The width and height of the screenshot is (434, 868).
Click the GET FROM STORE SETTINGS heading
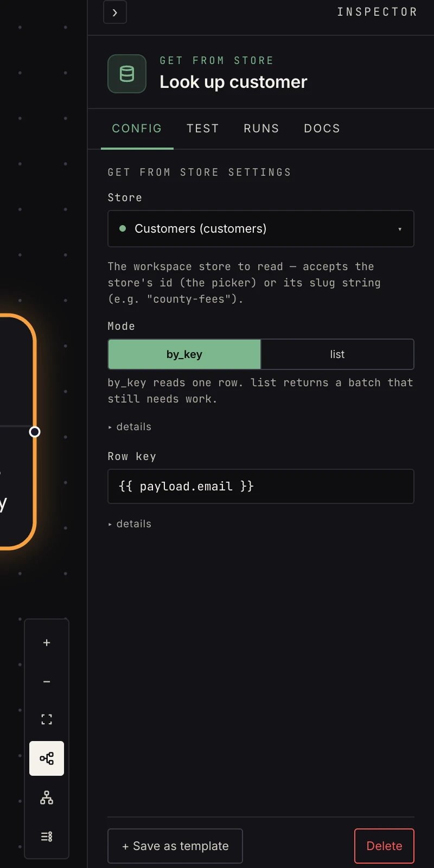click(200, 173)
